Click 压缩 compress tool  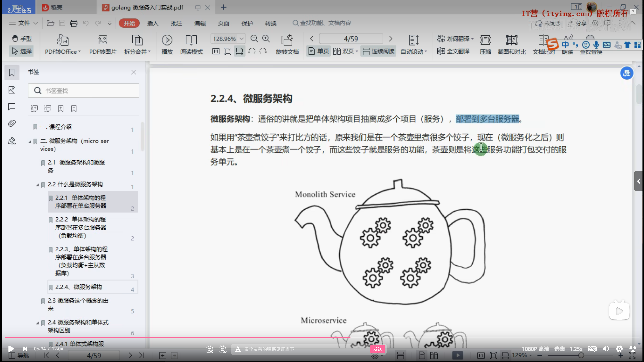click(x=485, y=45)
